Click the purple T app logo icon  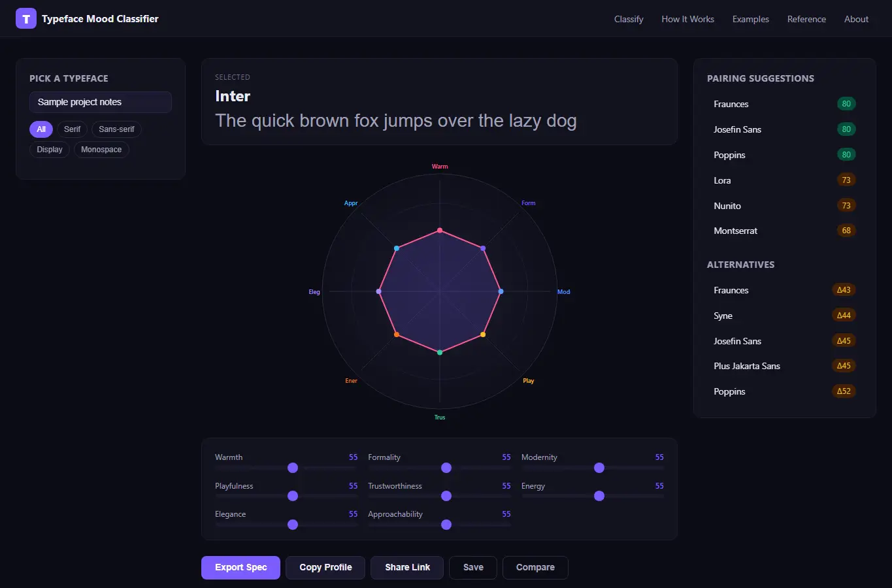click(x=26, y=18)
